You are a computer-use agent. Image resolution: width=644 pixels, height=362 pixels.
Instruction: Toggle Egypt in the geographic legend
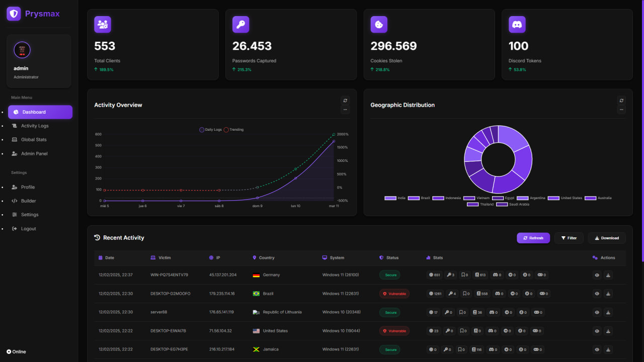[x=503, y=198]
